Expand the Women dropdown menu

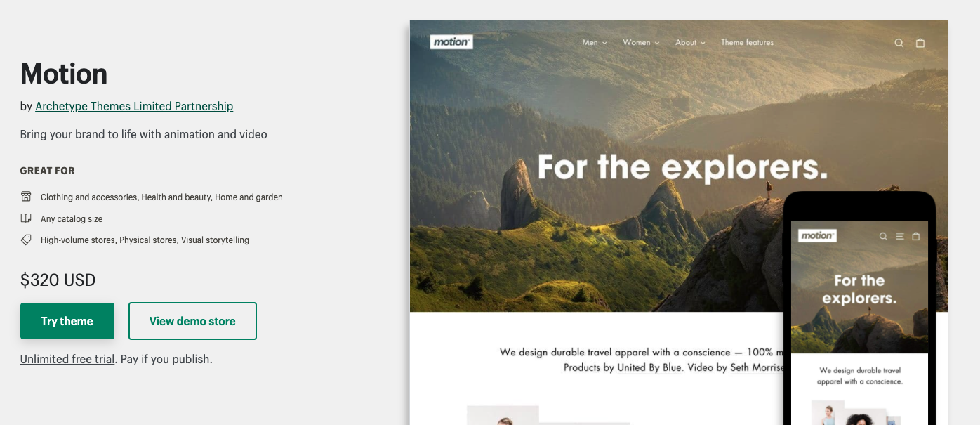tap(641, 42)
